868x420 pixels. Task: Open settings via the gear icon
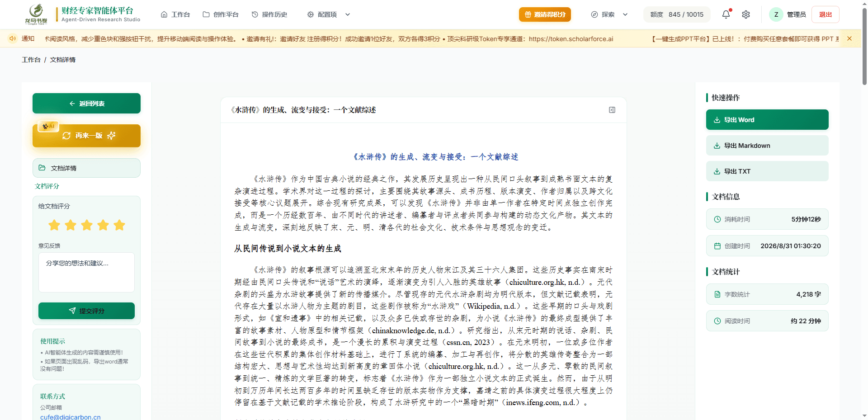(x=746, y=14)
